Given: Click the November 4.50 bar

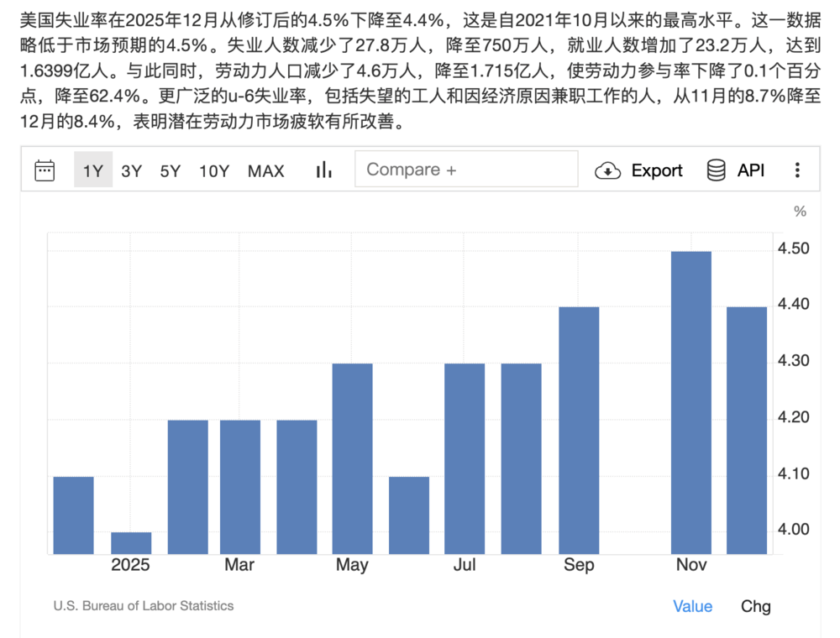Looking at the screenshot, I should click(x=691, y=403).
